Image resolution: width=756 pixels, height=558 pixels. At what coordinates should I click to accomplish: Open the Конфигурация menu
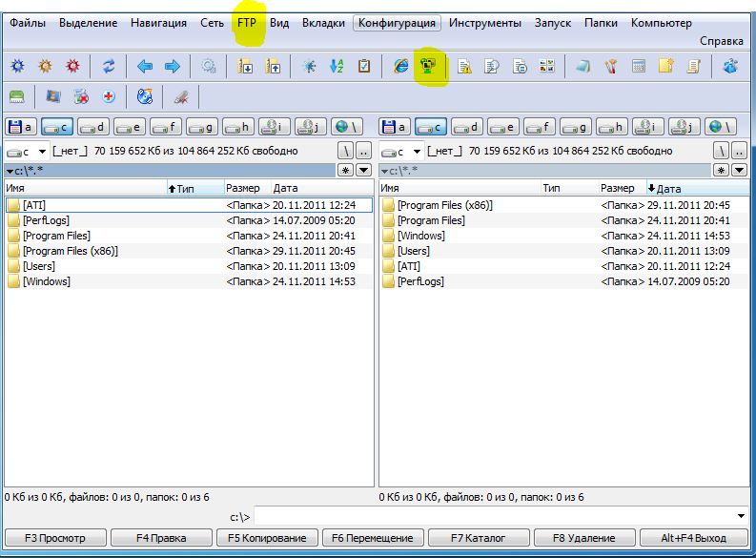pos(397,23)
